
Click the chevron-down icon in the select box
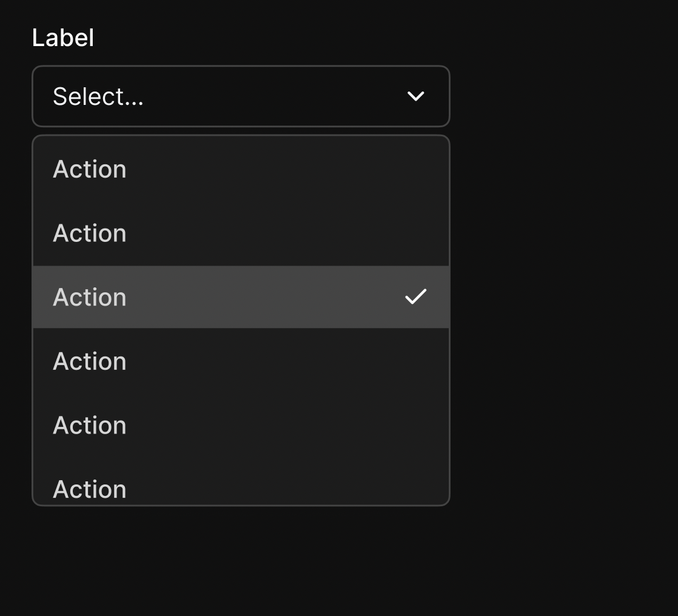(x=415, y=96)
